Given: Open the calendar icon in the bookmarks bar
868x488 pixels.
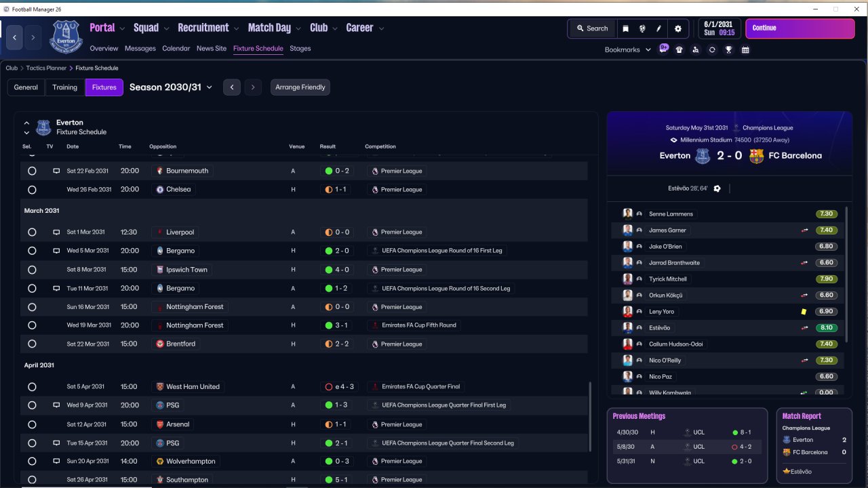Looking at the screenshot, I should click(x=745, y=49).
